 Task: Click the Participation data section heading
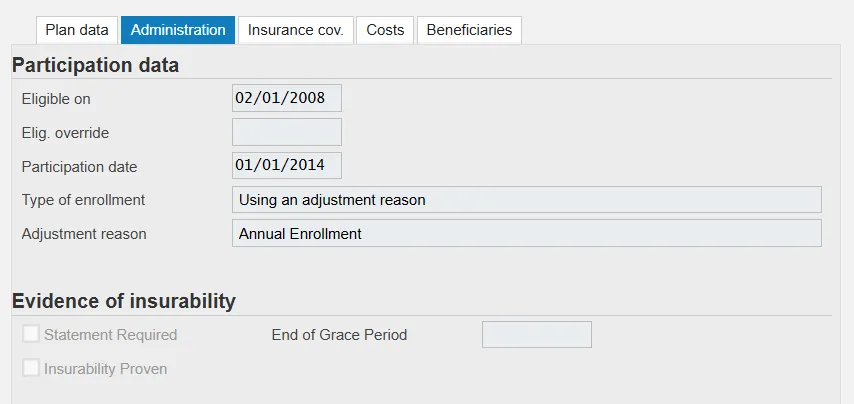click(96, 66)
